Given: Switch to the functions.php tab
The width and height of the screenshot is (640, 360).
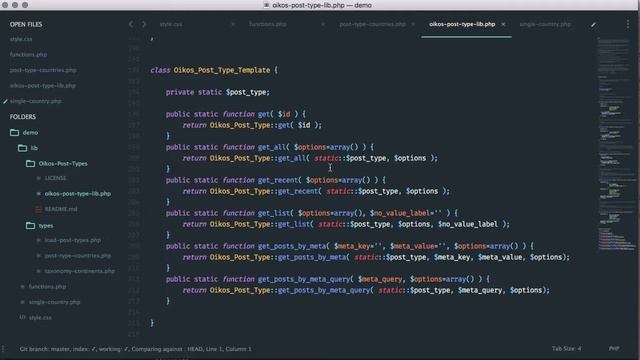Looking at the screenshot, I should (x=268, y=24).
